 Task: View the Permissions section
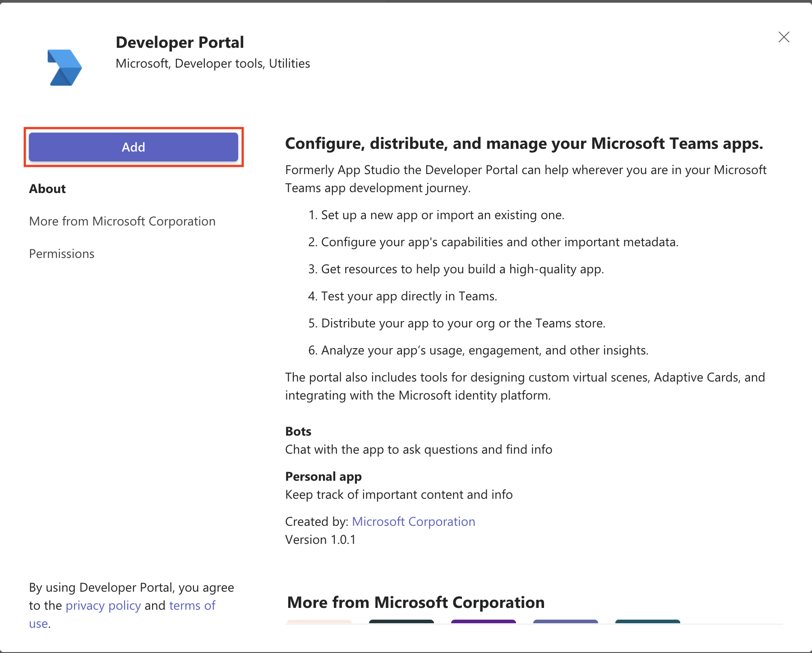click(x=61, y=253)
